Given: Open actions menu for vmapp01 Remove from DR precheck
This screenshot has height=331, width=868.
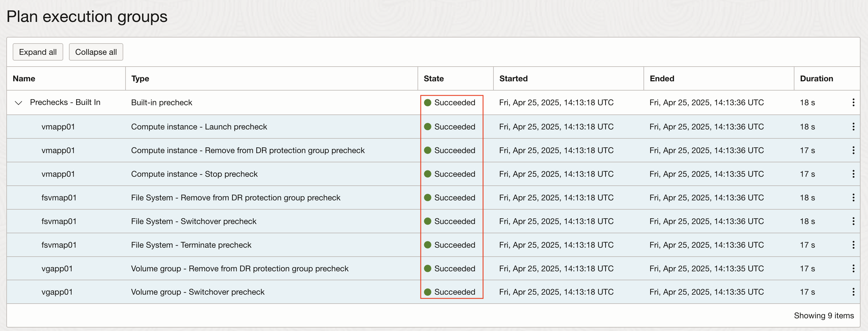Looking at the screenshot, I should click(x=854, y=150).
